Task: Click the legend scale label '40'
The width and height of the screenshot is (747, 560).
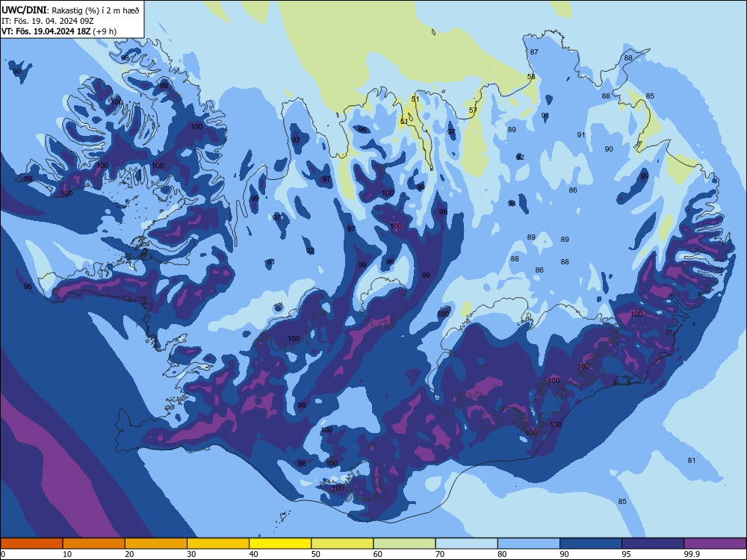Action: pyautogui.click(x=254, y=554)
